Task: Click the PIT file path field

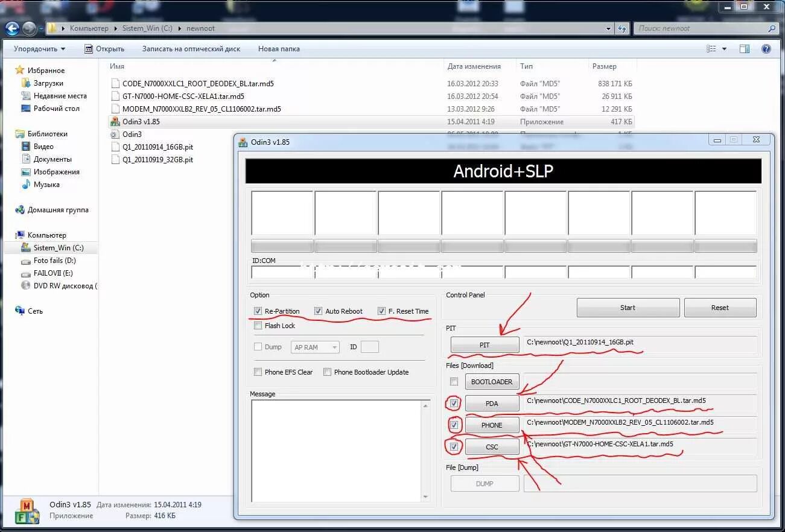Action: click(x=640, y=344)
